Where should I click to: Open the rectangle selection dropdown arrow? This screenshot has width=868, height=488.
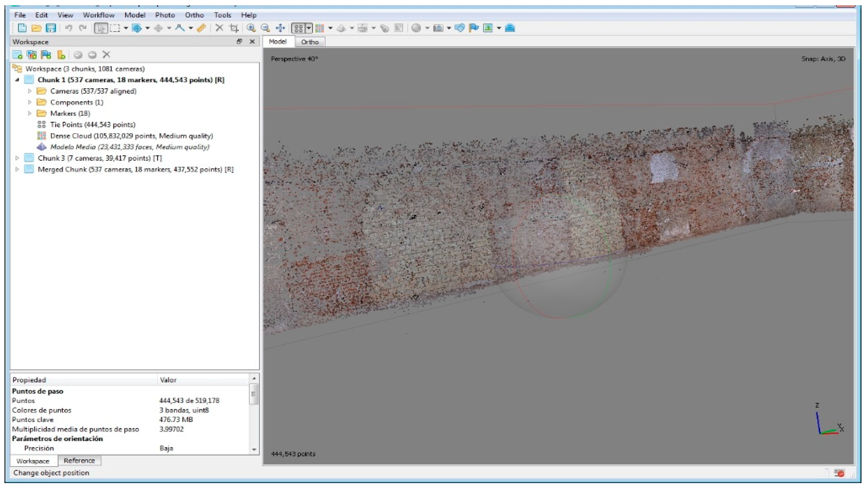[126, 28]
